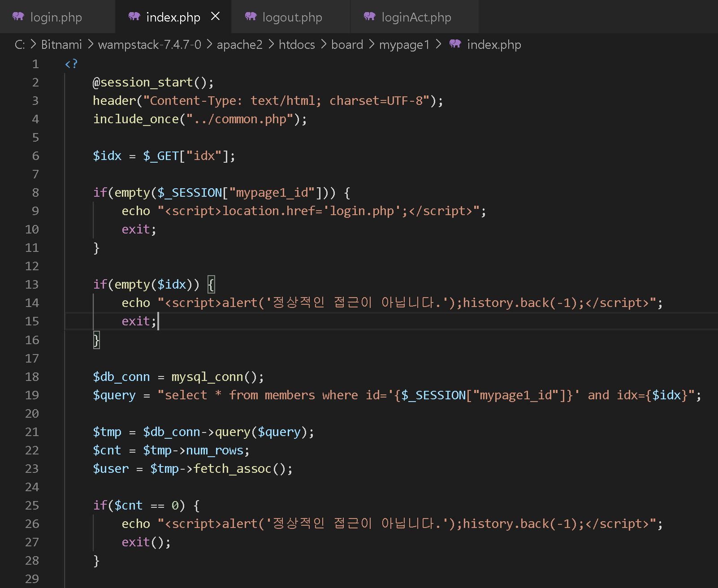Screen dimensions: 718x588
Task: Click breadcrumb chevron after C:
Action: coord(33,44)
